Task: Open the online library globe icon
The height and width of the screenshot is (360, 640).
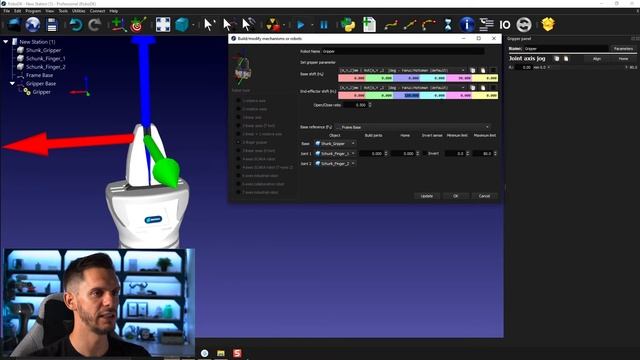Action: point(33,25)
